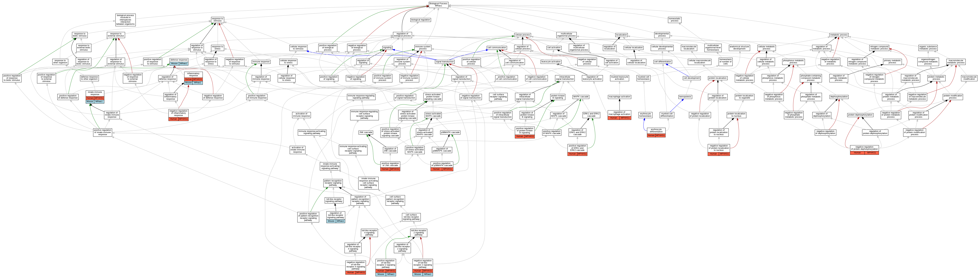Select the 'immune response' node
The height and width of the screenshot is (278, 980).
point(261,62)
